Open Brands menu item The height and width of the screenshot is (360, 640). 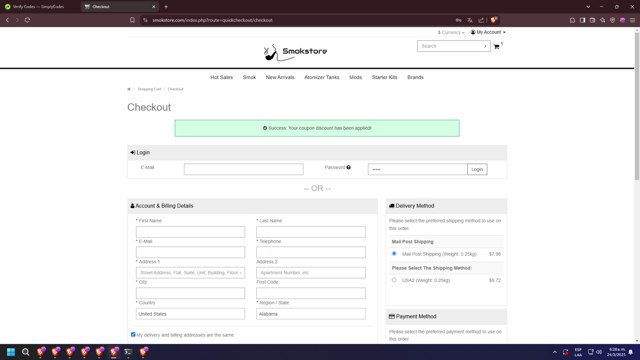416,77
